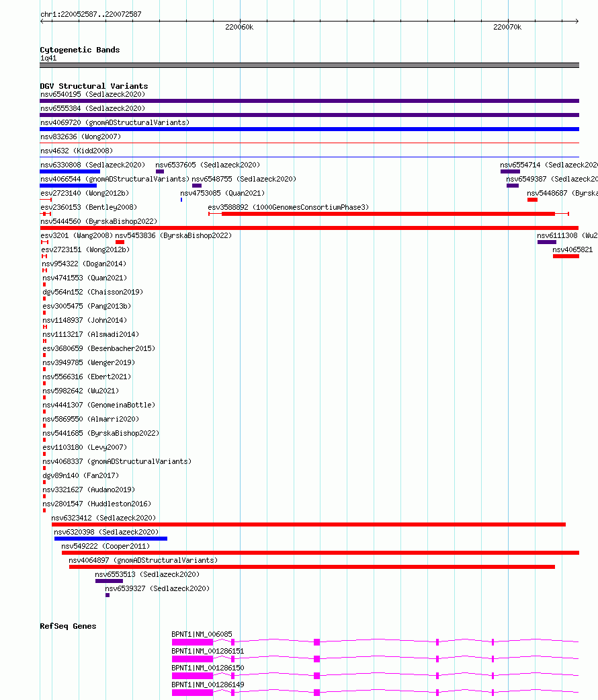Click the nsv4741553 (Quan2021) label

(x=85, y=278)
